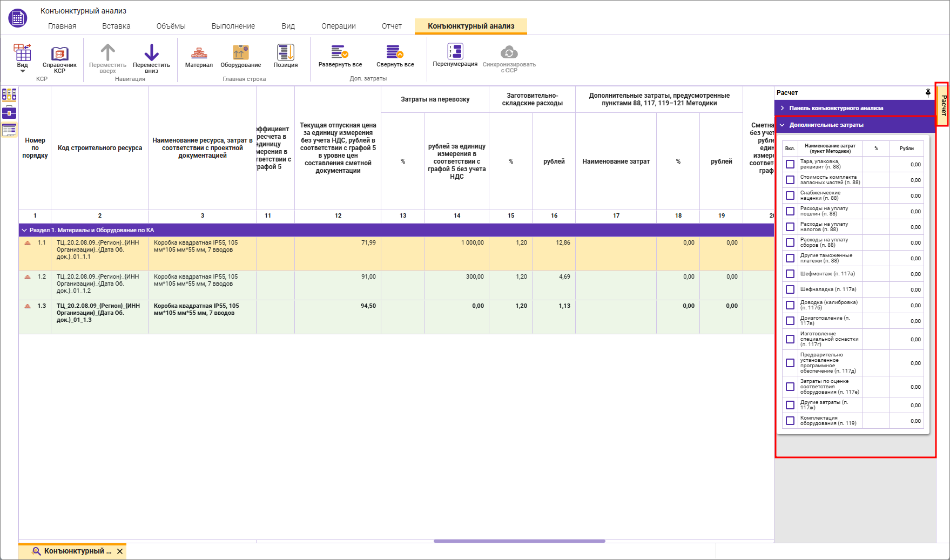
Task: Open the Справочник КСР reference icon
Action: click(x=59, y=54)
